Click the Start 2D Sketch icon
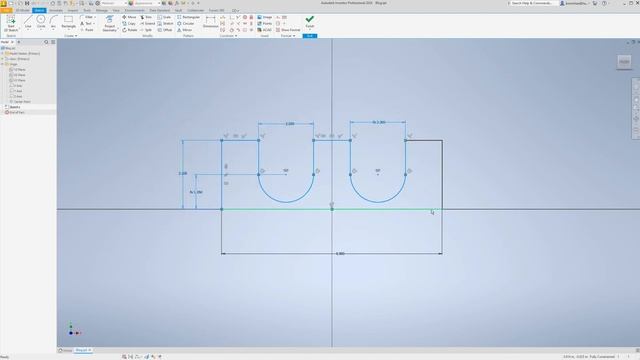The height and width of the screenshot is (360, 640). (x=11, y=24)
